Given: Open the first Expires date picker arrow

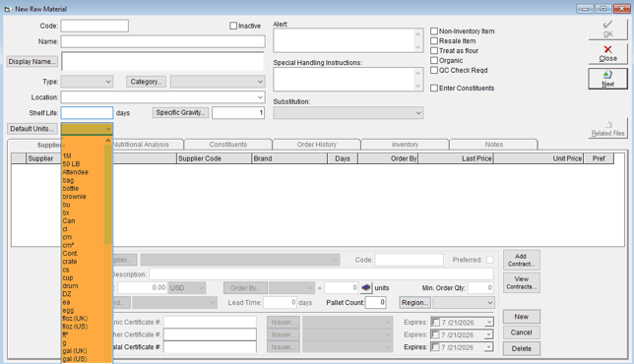Looking at the screenshot, I should 489,323.
